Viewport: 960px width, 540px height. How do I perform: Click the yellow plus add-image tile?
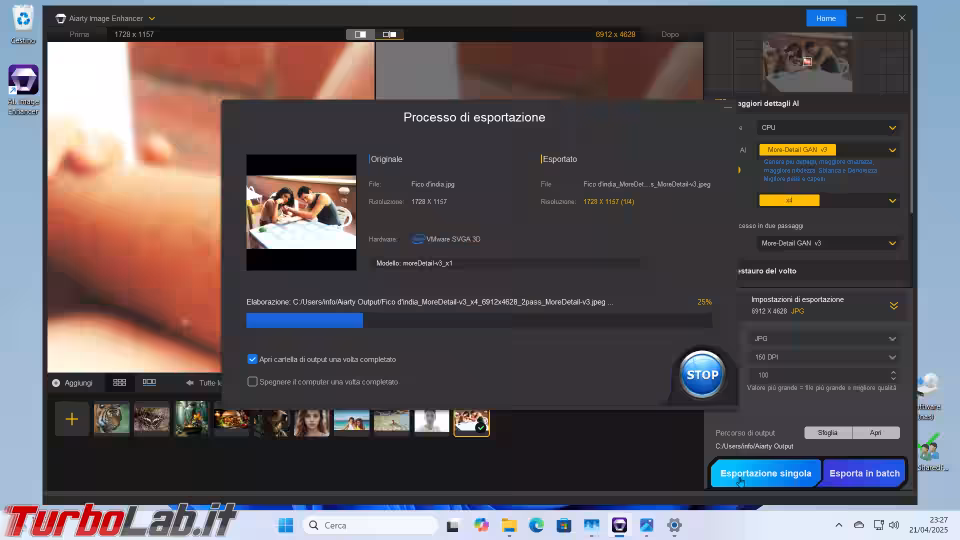pyautogui.click(x=72, y=419)
